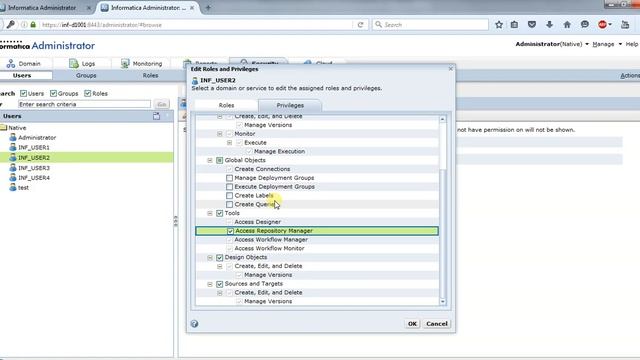Close the Edit Roles and Privileges dialog

[x=451, y=69]
